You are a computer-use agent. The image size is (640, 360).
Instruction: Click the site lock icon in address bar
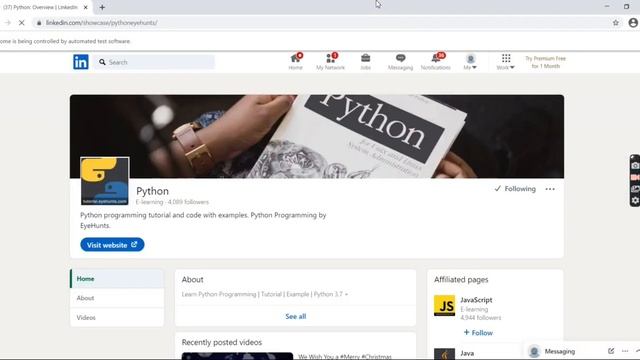[39, 23]
